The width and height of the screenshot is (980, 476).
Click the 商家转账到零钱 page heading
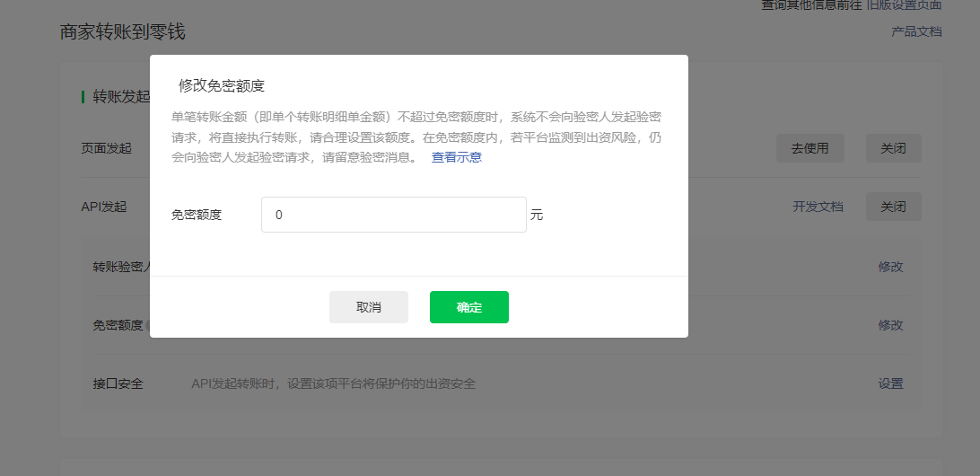click(x=122, y=32)
